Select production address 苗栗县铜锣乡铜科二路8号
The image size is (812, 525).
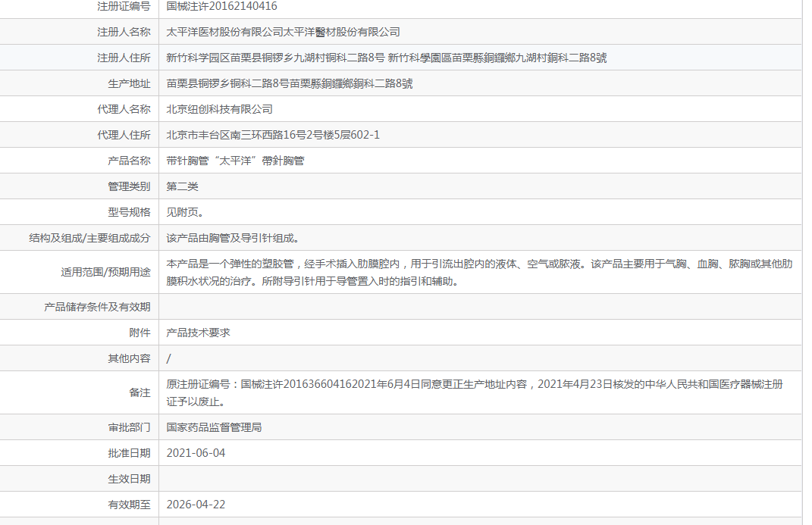pyautogui.click(x=227, y=84)
